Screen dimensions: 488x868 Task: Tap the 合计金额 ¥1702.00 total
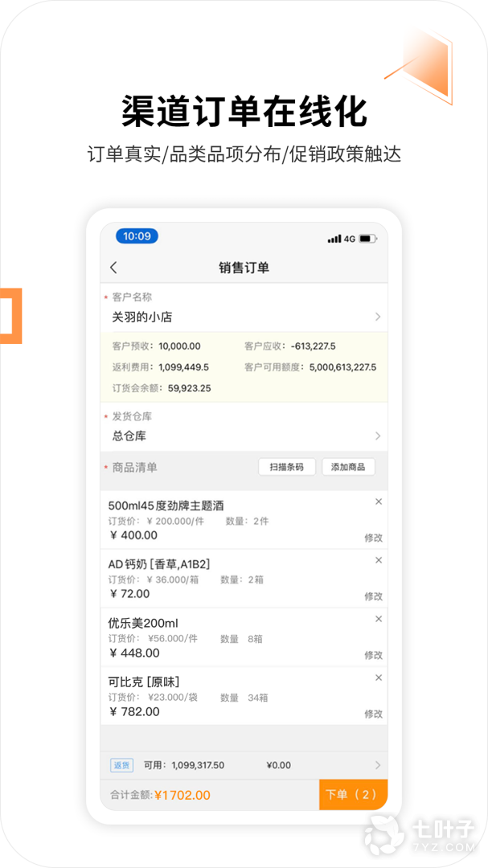(x=161, y=795)
